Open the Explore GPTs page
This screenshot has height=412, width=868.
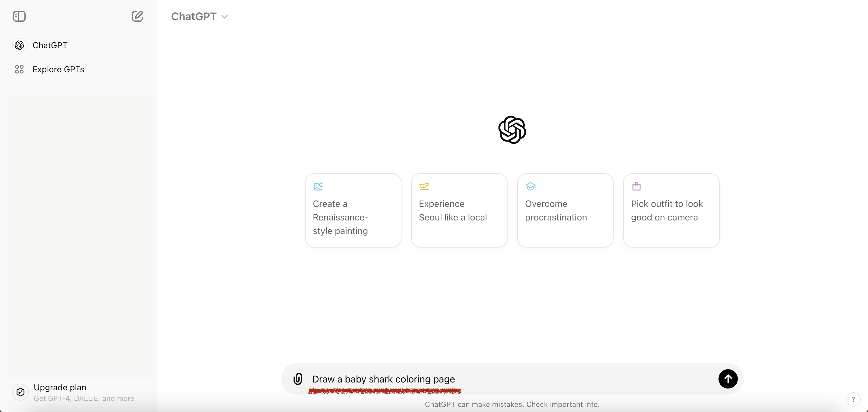pyautogui.click(x=58, y=69)
